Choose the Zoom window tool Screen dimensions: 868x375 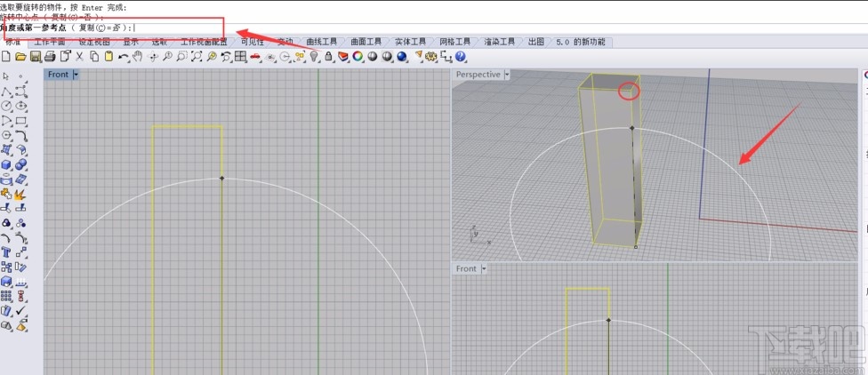click(x=181, y=56)
